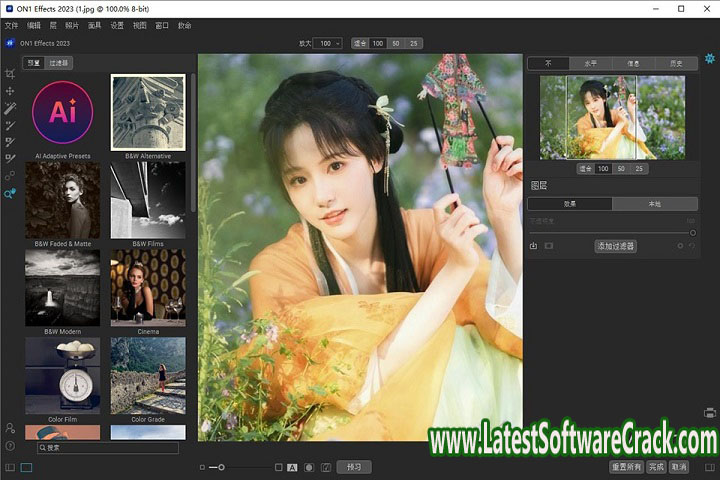Click the layer opacity slider handle

[693, 233]
